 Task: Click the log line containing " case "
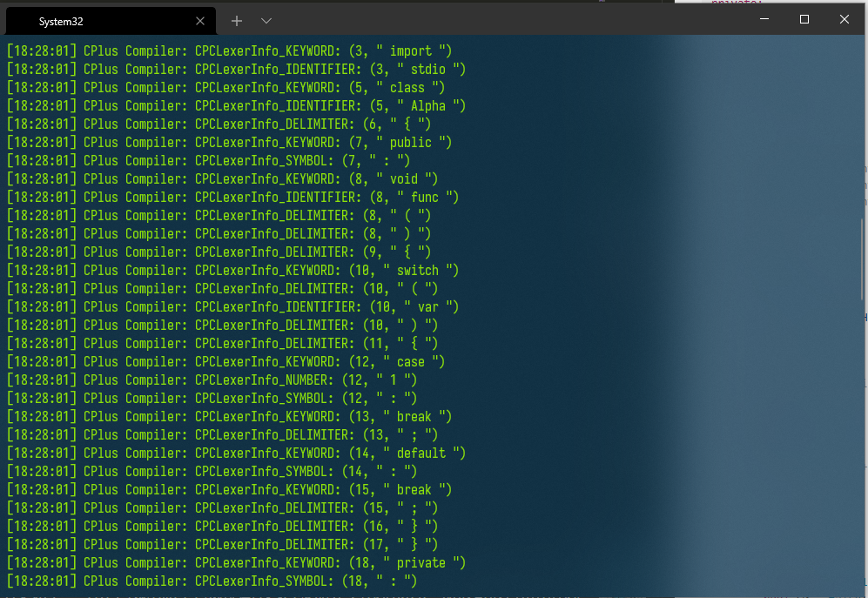[225, 361]
